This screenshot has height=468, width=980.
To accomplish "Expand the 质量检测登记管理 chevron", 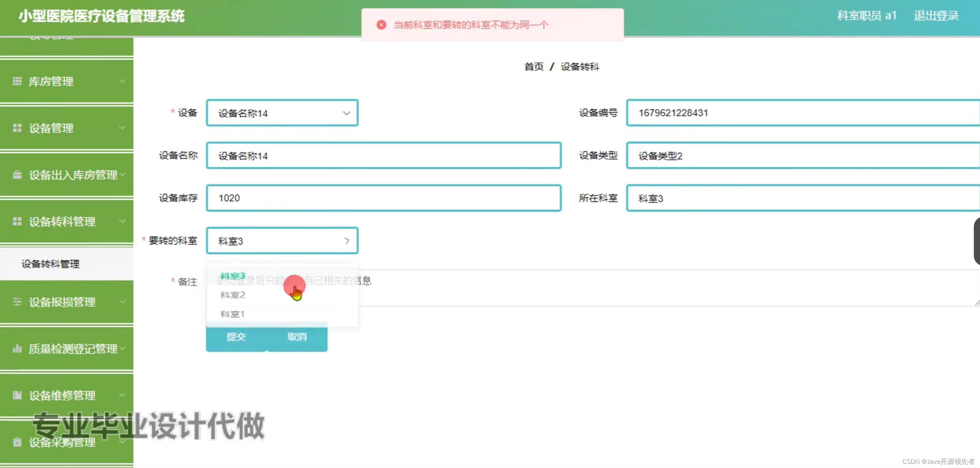I will click(122, 348).
